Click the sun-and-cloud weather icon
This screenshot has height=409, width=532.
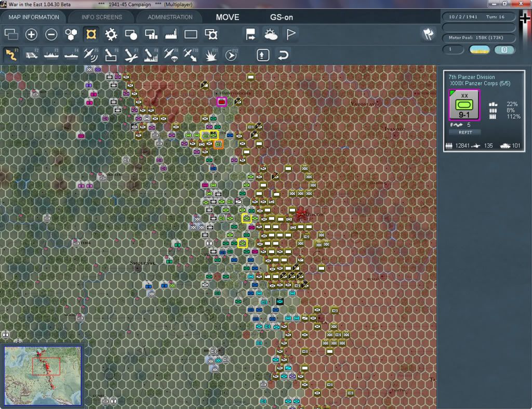(x=270, y=34)
